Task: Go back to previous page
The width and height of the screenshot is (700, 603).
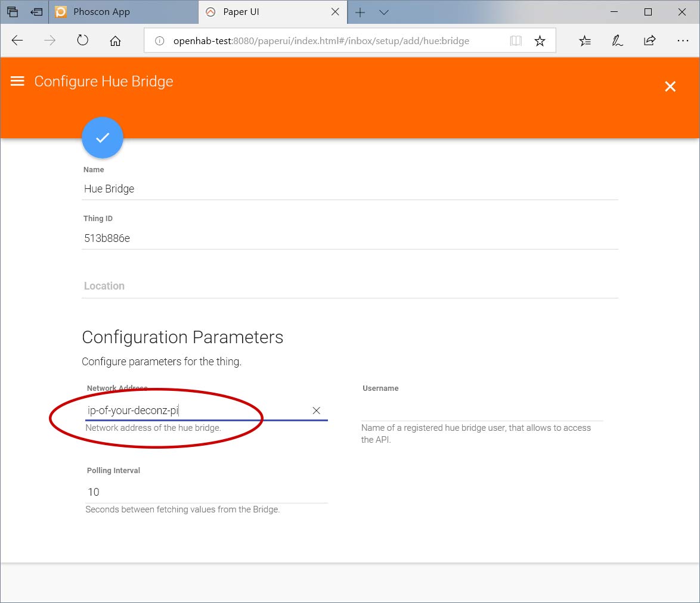Action: click(x=17, y=41)
